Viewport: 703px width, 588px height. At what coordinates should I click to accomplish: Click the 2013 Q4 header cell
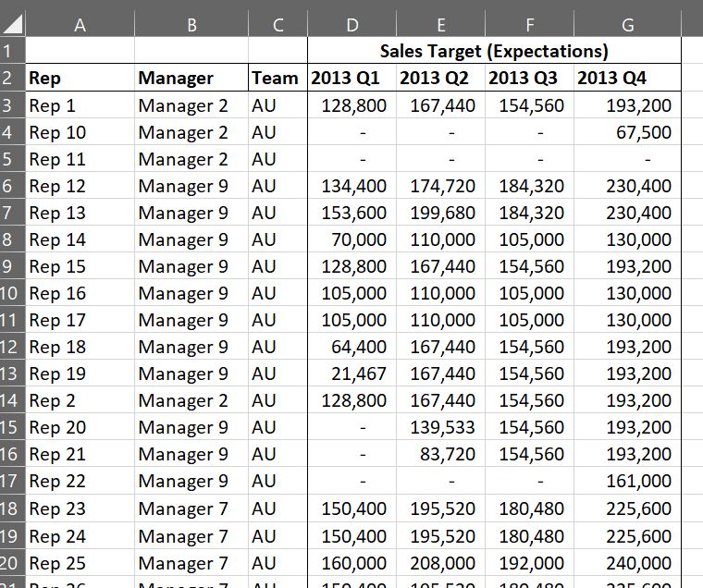(628, 78)
